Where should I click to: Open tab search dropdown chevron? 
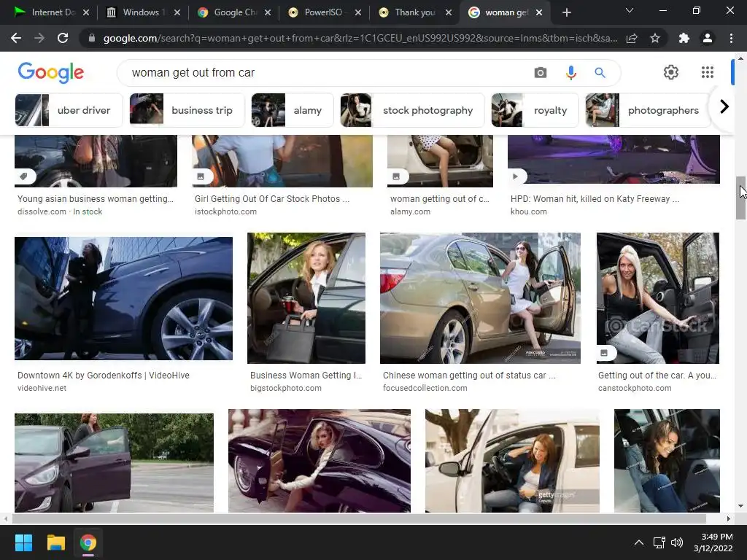point(630,10)
